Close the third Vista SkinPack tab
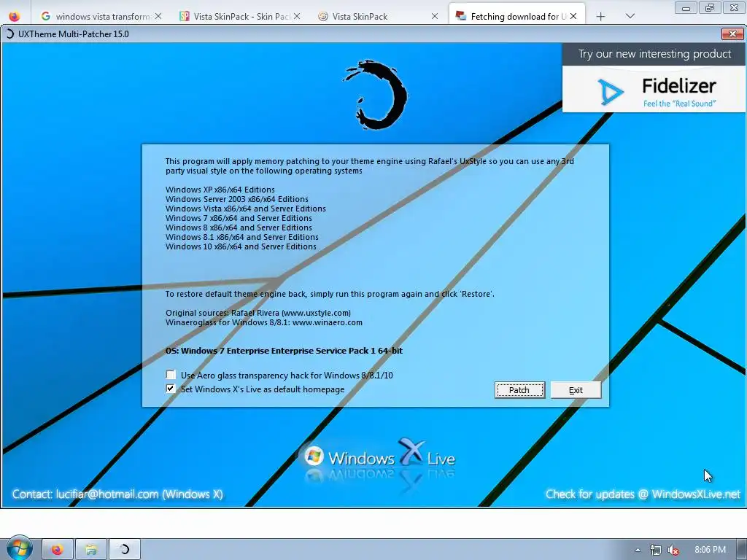This screenshot has height=560, width=747. coord(435,16)
